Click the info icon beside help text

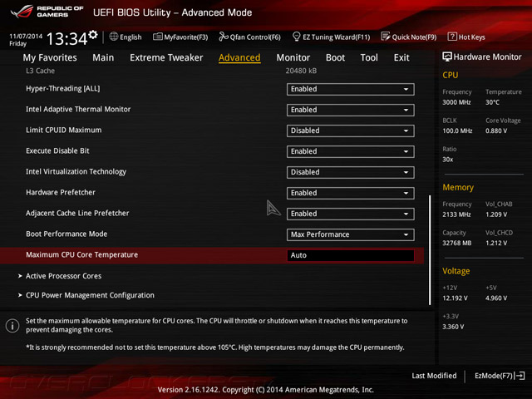coord(12,326)
